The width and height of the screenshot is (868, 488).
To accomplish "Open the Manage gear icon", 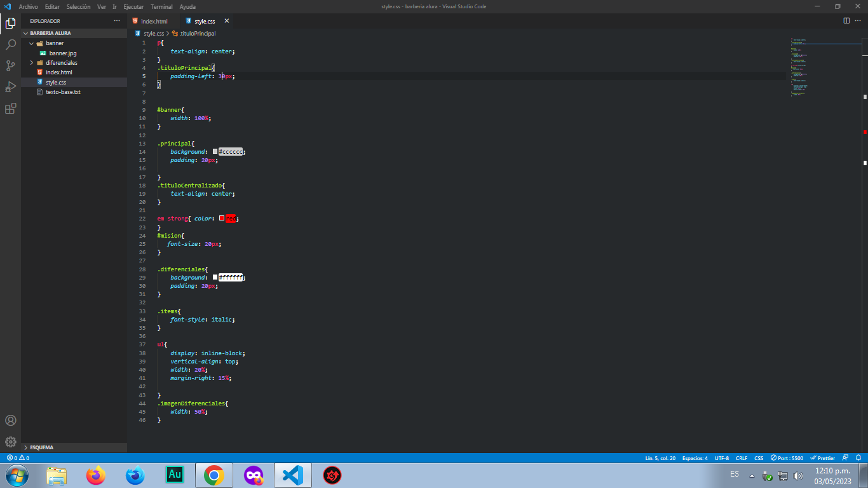I will [10, 442].
